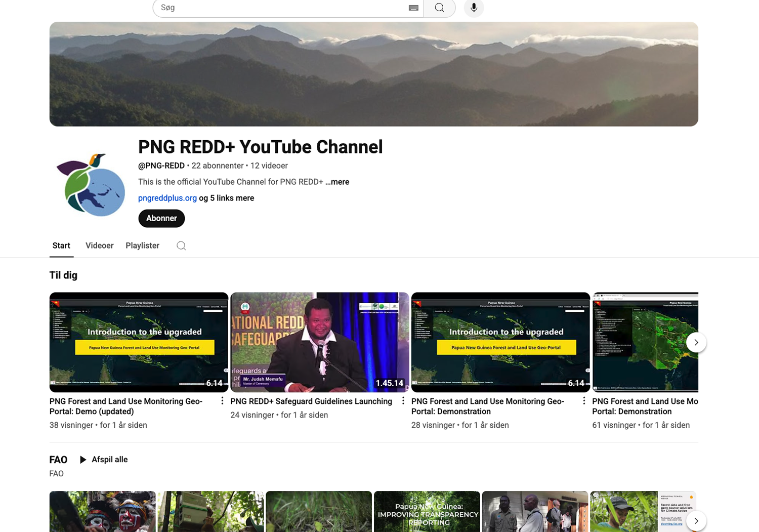Advance the FAO playlist carousel with right arrow

[x=696, y=521]
